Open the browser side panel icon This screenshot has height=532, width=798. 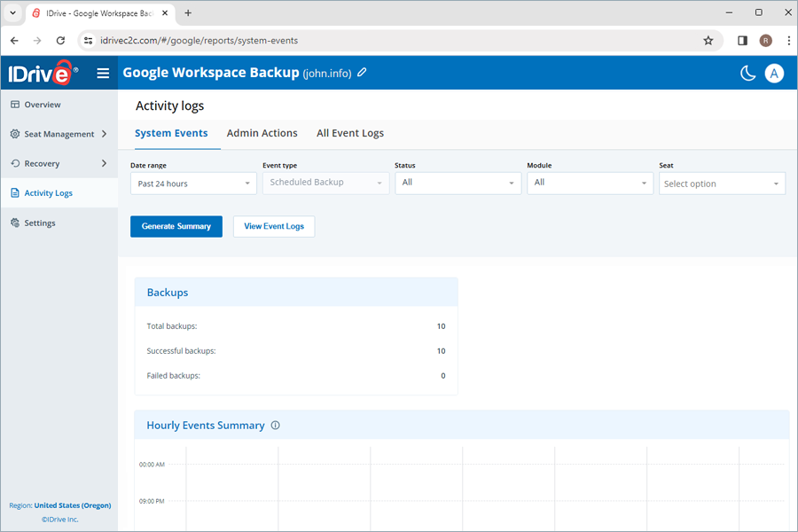(742, 40)
